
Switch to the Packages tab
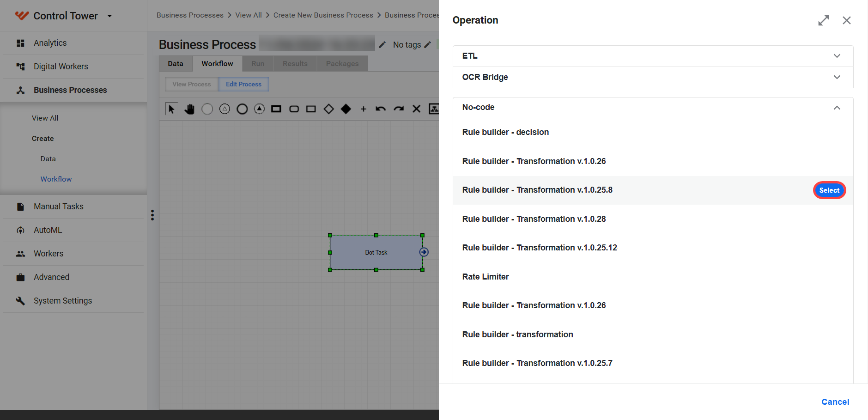pyautogui.click(x=342, y=64)
